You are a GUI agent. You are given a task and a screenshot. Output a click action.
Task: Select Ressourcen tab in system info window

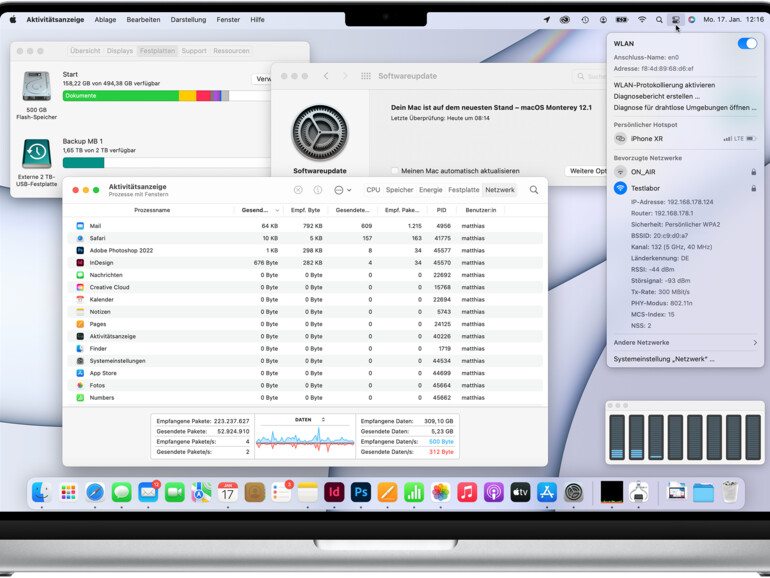(231, 51)
